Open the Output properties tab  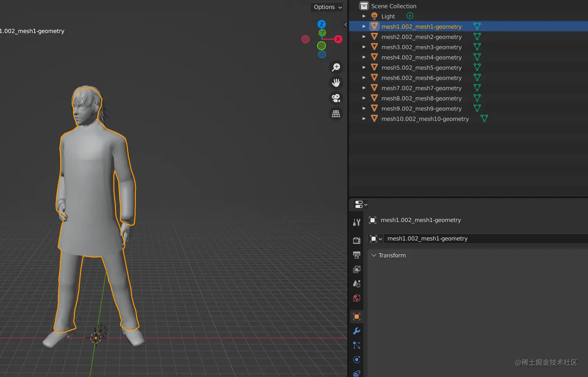pyautogui.click(x=357, y=255)
